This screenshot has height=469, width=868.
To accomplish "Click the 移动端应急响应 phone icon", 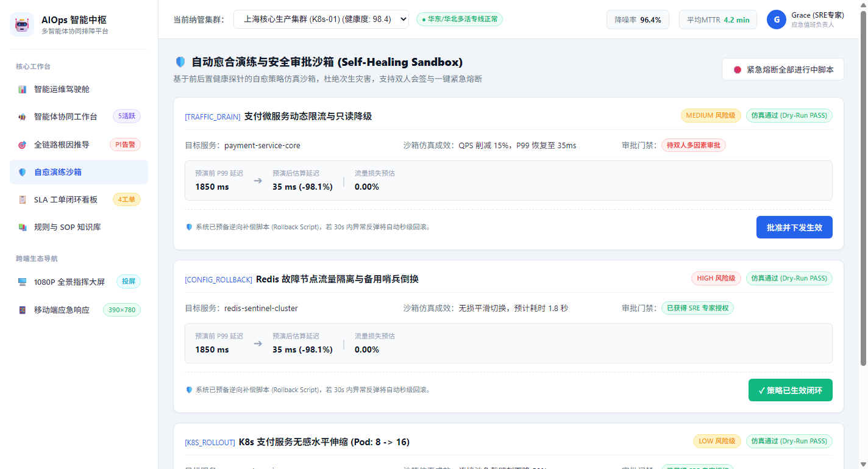I will (x=23, y=310).
